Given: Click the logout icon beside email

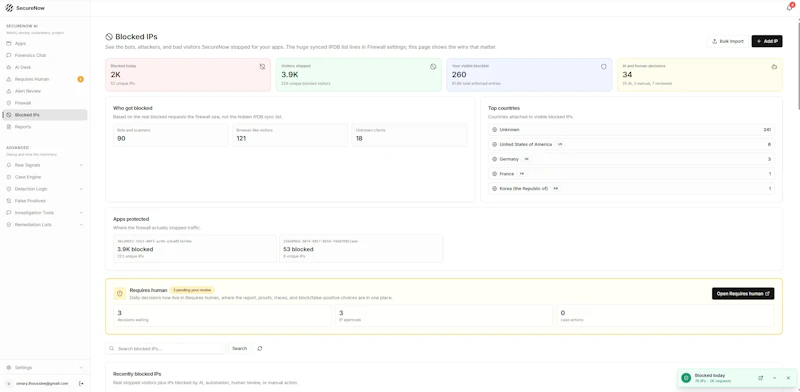Looking at the screenshot, I should [81, 383].
